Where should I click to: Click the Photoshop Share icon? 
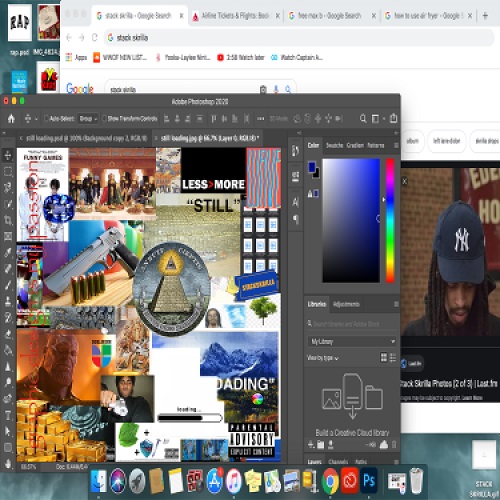pyautogui.click(x=394, y=118)
